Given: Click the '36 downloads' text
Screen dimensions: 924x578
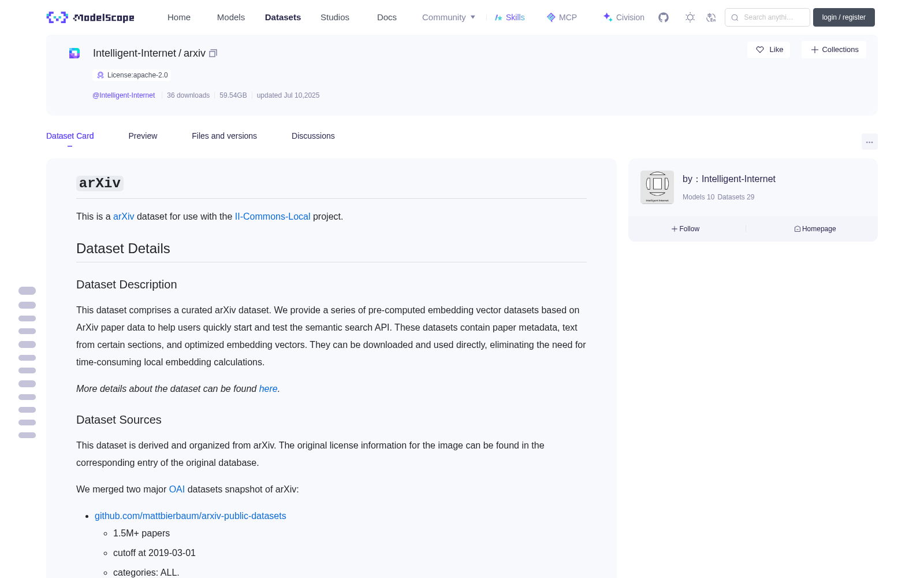Looking at the screenshot, I should (x=188, y=95).
